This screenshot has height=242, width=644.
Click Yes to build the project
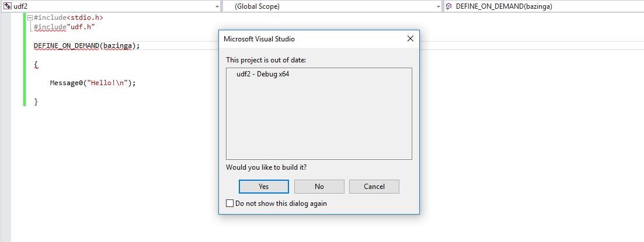click(264, 187)
